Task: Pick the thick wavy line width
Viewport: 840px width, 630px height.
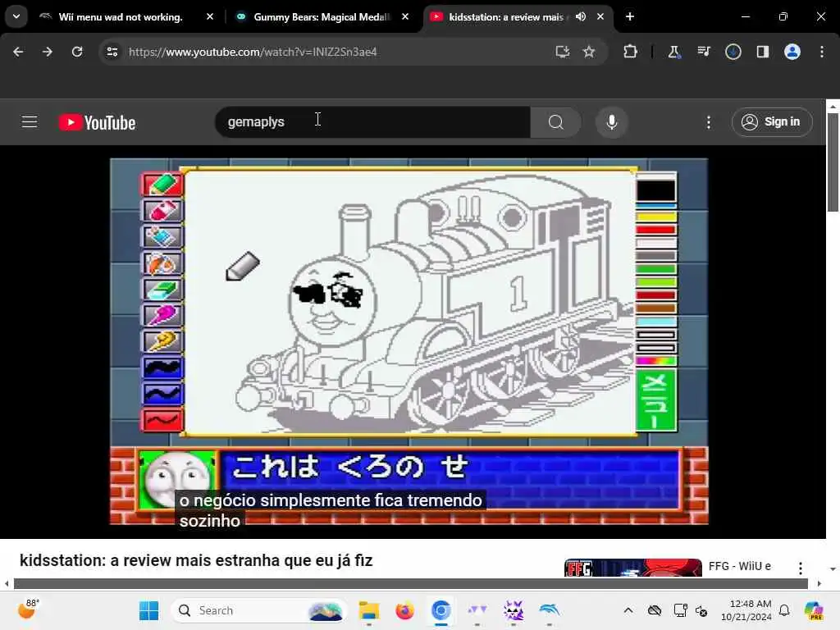Action: [x=162, y=367]
